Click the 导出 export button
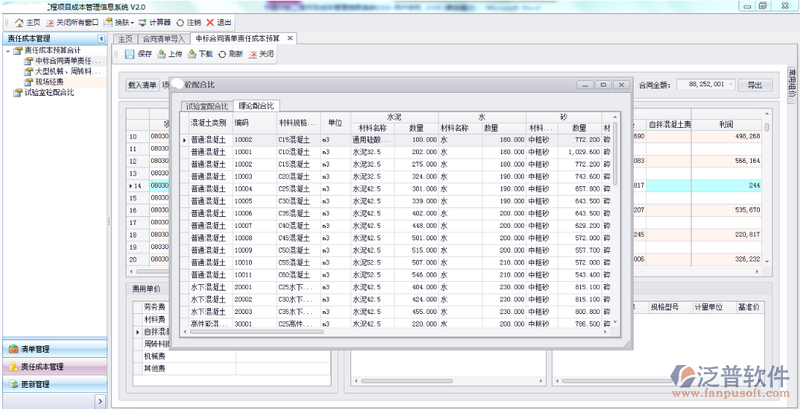800x409 pixels. [x=754, y=85]
